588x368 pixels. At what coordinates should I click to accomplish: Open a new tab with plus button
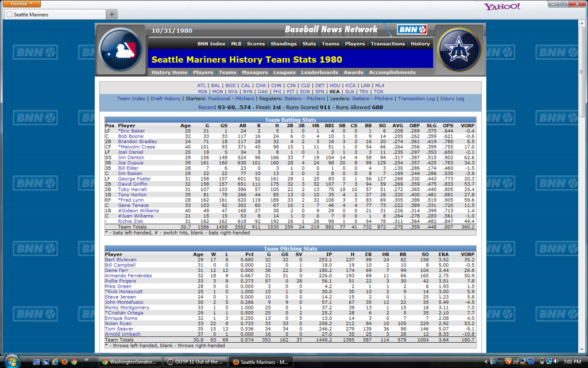tap(112, 14)
